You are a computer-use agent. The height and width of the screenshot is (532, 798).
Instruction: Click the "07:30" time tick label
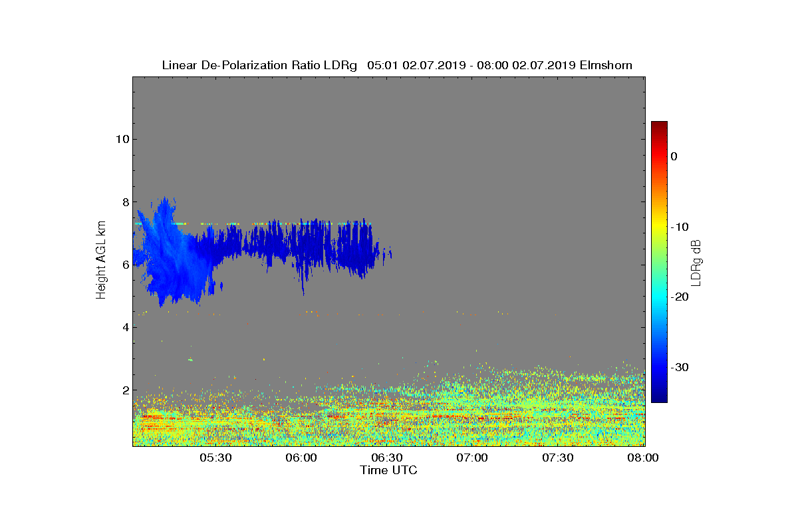coord(558,458)
